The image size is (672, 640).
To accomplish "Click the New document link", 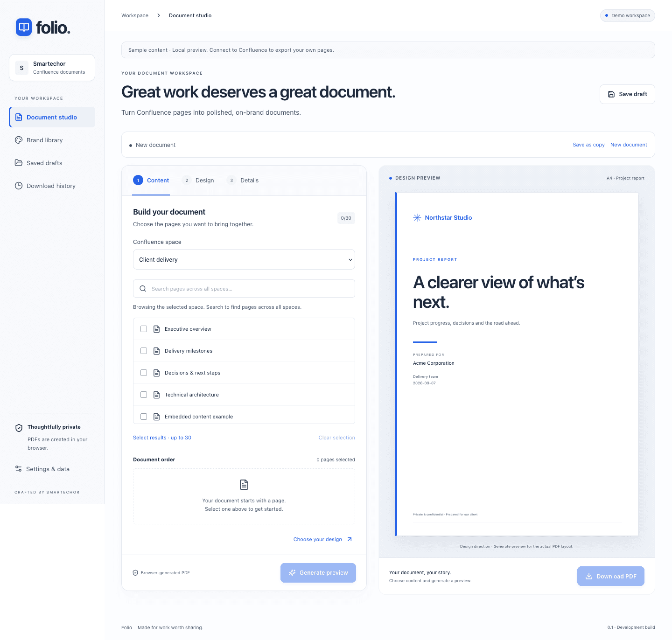I will pyautogui.click(x=629, y=145).
